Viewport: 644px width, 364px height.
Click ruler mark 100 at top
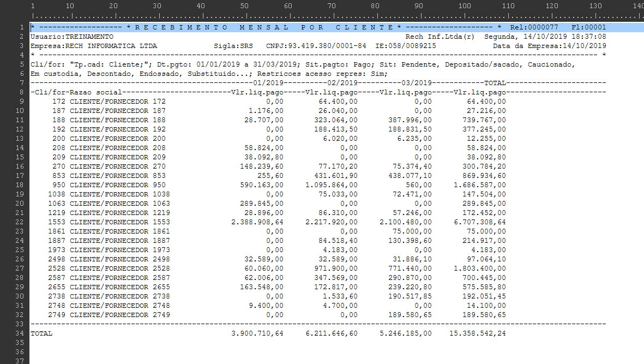coord(465,6)
